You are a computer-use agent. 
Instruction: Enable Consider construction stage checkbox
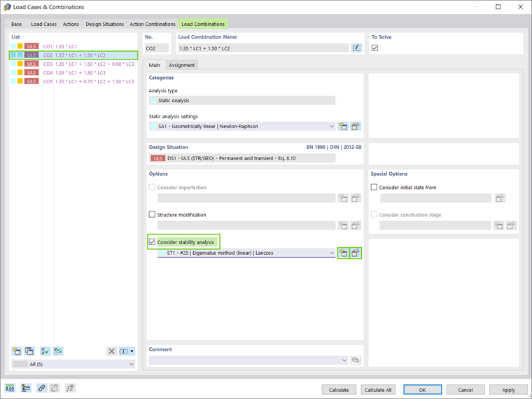(374, 215)
